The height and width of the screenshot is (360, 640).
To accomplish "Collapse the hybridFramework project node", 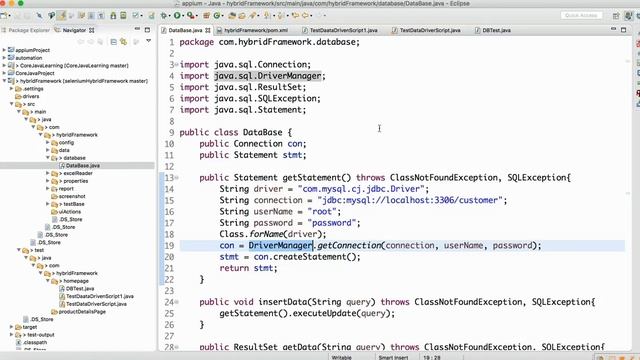I will 4,81.
